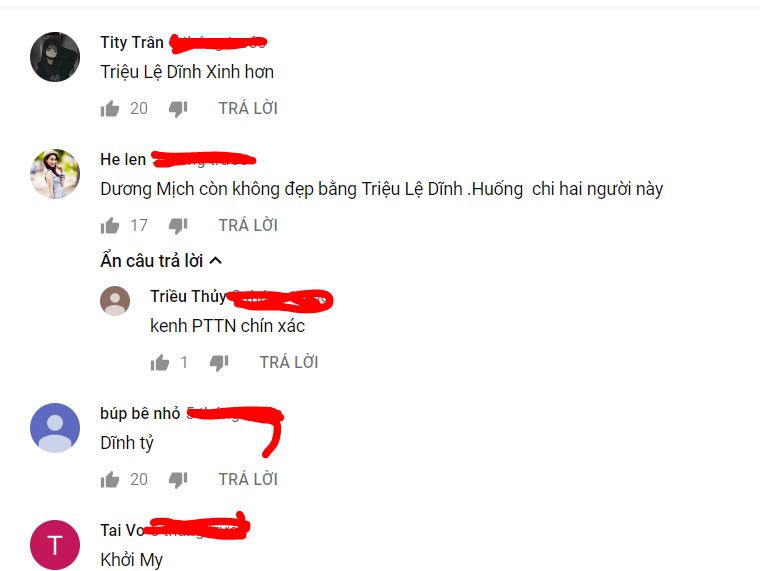Like Tity Trân's comment with thumbs up
Image resolution: width=760 pixels, height=571 pixels.
110,109
